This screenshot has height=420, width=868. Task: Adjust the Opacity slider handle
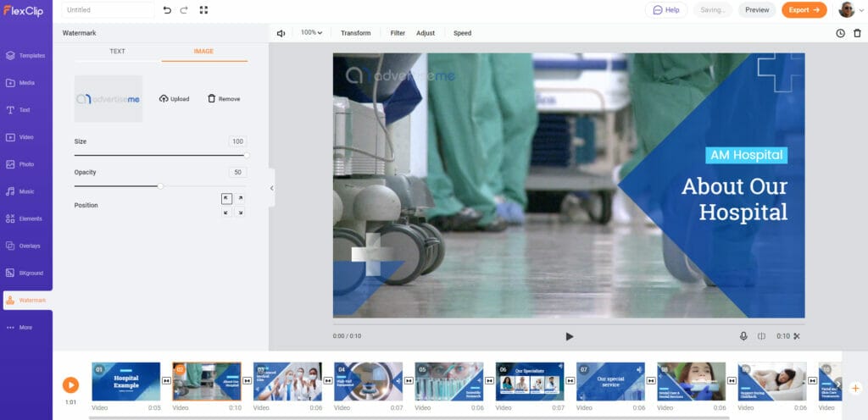pyautogui.click(x=160, y=186)
